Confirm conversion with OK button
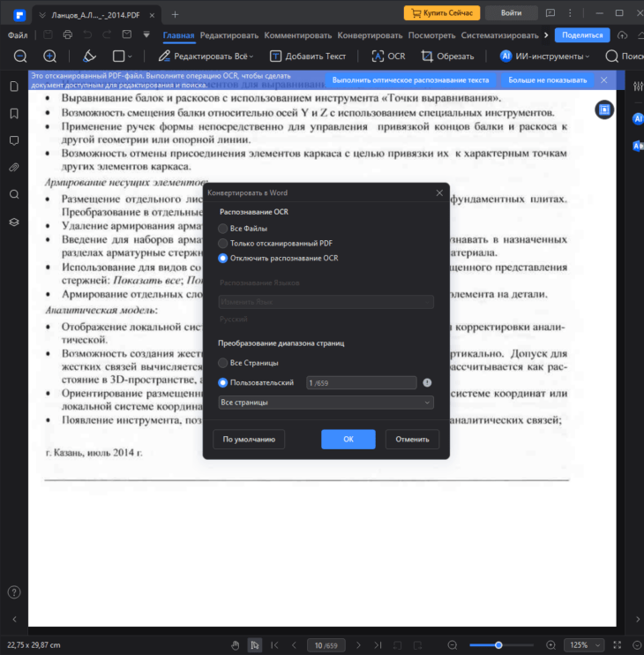 click(x=348, y=440)
